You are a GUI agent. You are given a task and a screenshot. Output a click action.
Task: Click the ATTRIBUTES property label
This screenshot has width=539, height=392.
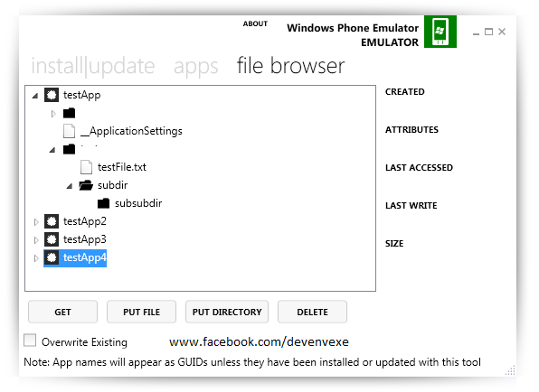(x=411, y=130)
